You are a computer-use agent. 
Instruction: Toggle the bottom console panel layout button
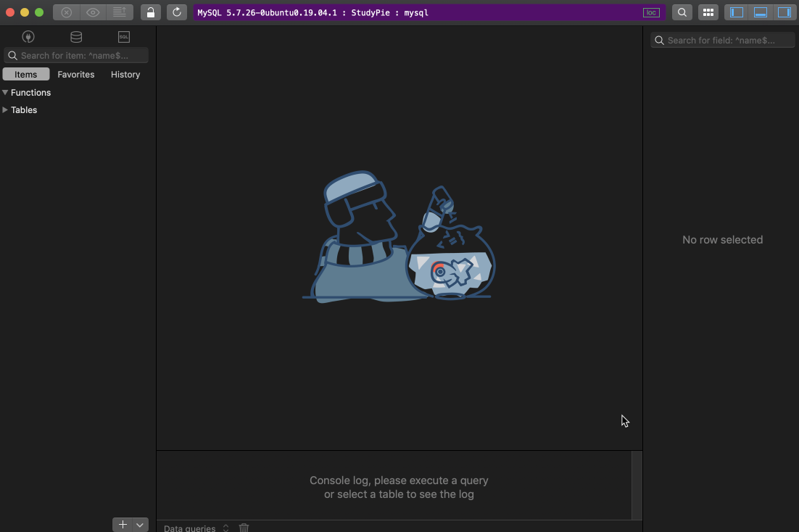(759, 12)
